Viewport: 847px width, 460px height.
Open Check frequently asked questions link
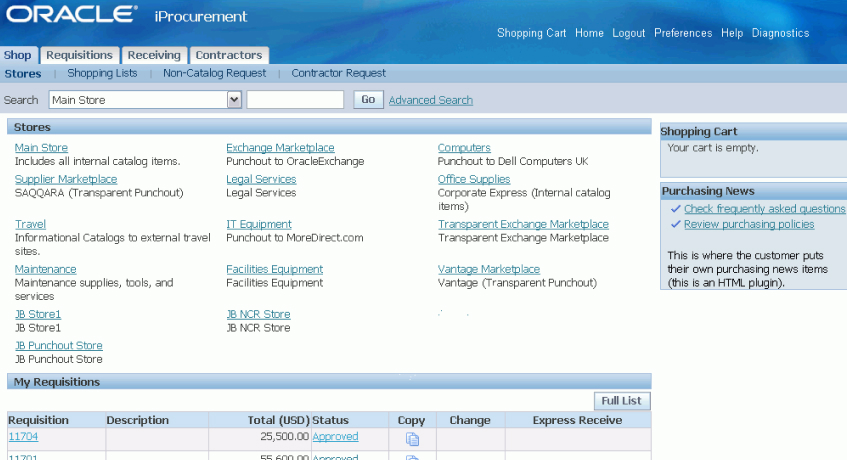[764, 209]
